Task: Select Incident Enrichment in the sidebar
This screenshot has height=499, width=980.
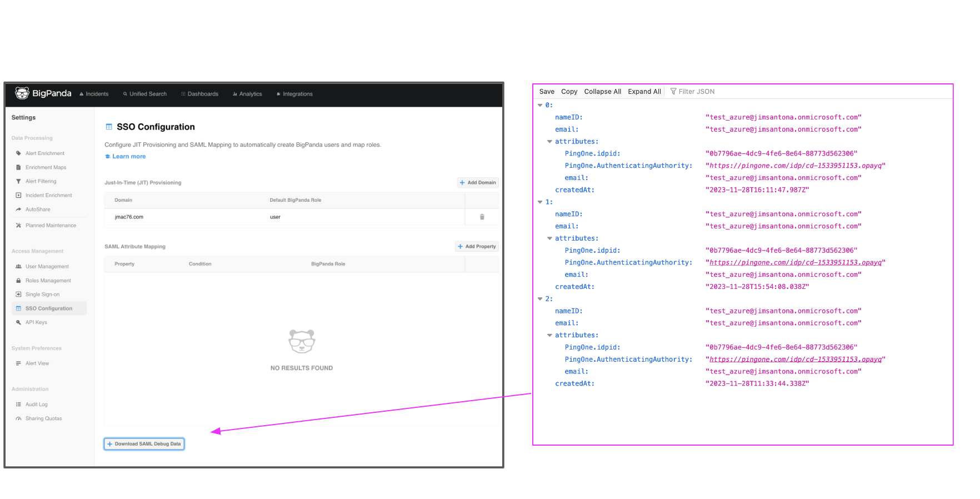Action: (49, 195)
